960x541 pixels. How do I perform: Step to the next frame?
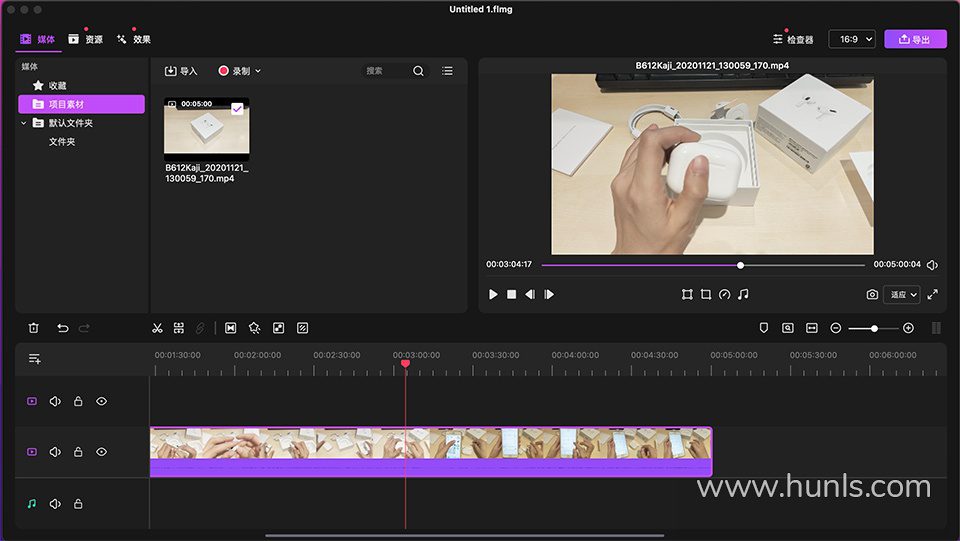pyautogui.click(x=549, y=294)
